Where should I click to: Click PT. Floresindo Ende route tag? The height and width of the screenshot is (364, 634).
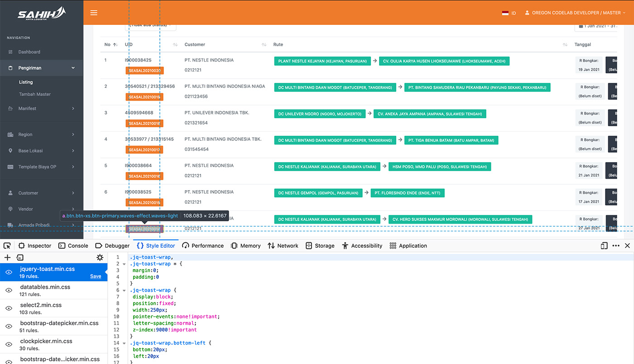click(408, 193)
